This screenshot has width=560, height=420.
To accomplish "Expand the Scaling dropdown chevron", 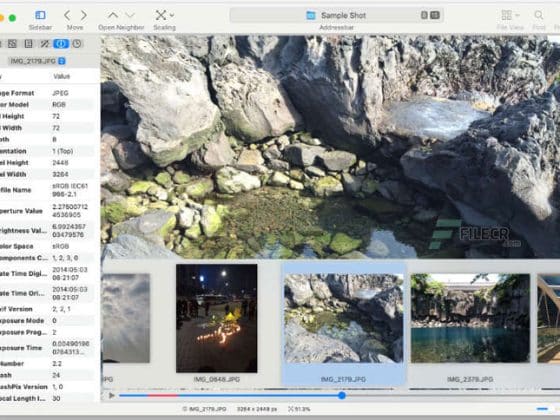I will pos(172,15).
